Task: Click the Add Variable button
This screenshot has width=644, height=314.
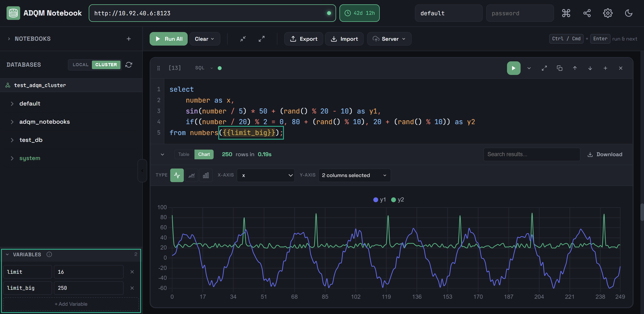Action: click(71, 304)
